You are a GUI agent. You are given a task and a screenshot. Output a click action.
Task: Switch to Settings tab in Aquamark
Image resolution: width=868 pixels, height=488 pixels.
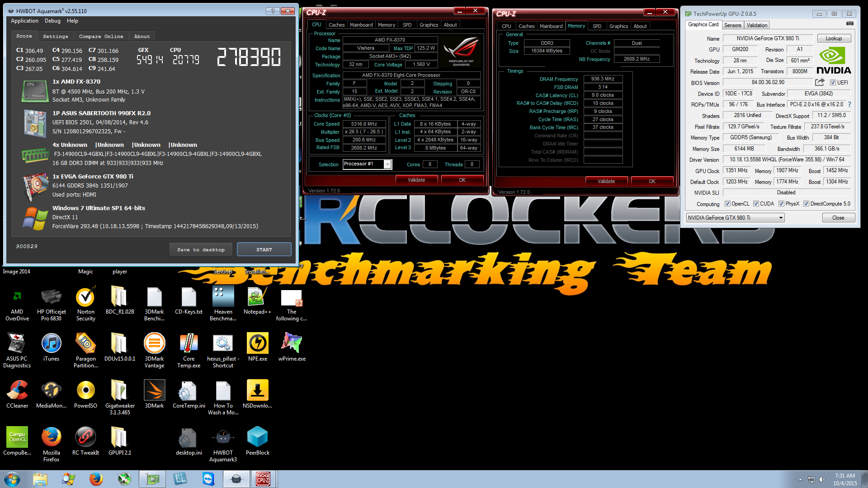[x=56, y=36]
